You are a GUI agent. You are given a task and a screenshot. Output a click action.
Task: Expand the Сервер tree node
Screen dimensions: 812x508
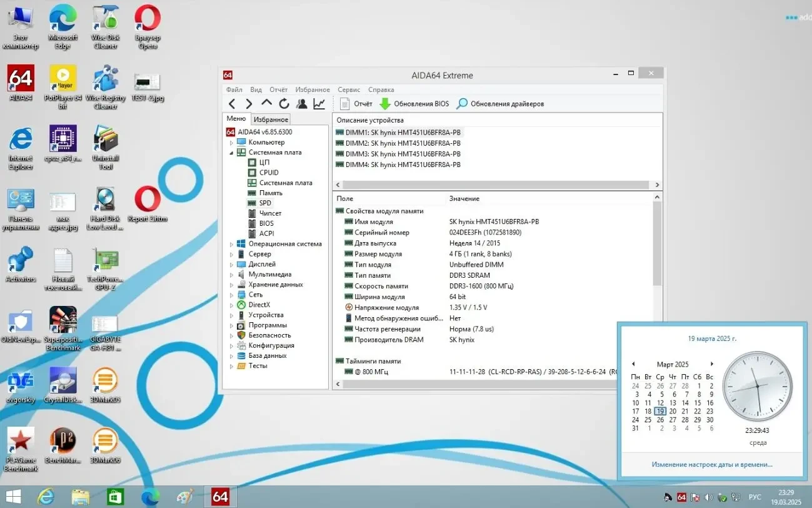coord(231,255)
